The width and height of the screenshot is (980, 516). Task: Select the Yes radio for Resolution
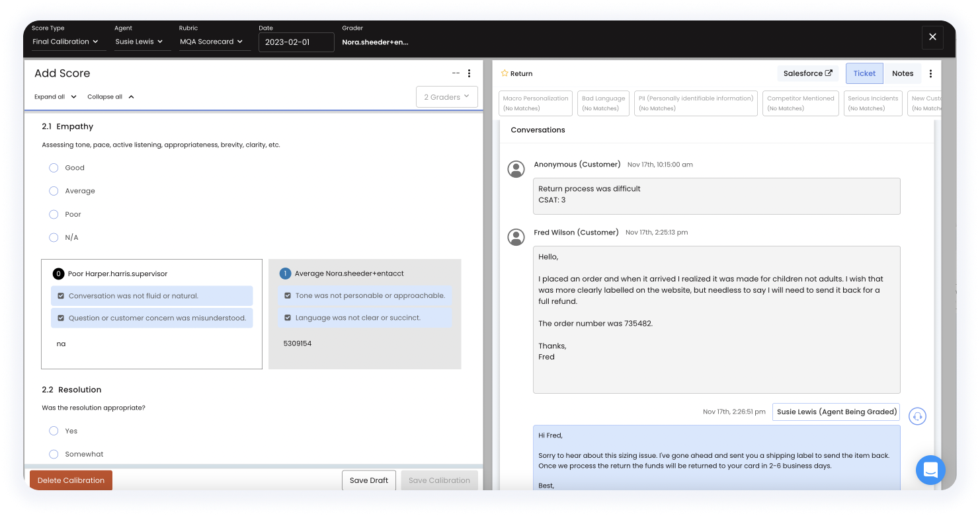tap(54, 431)
